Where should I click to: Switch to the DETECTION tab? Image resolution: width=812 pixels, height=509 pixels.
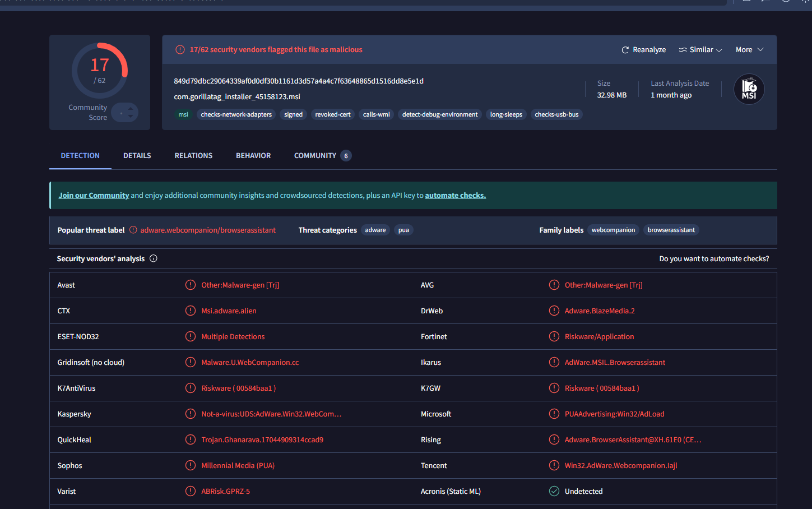pos(80,156)
